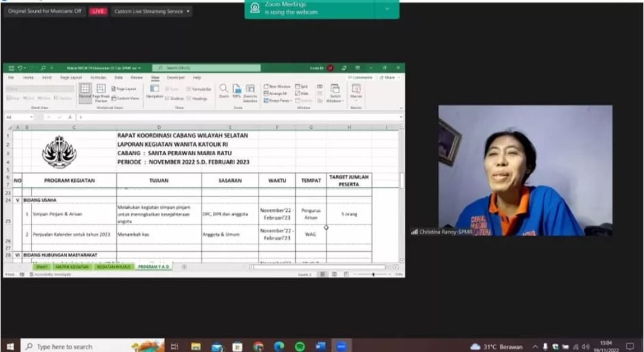Click the New Window button

(277, 87)
